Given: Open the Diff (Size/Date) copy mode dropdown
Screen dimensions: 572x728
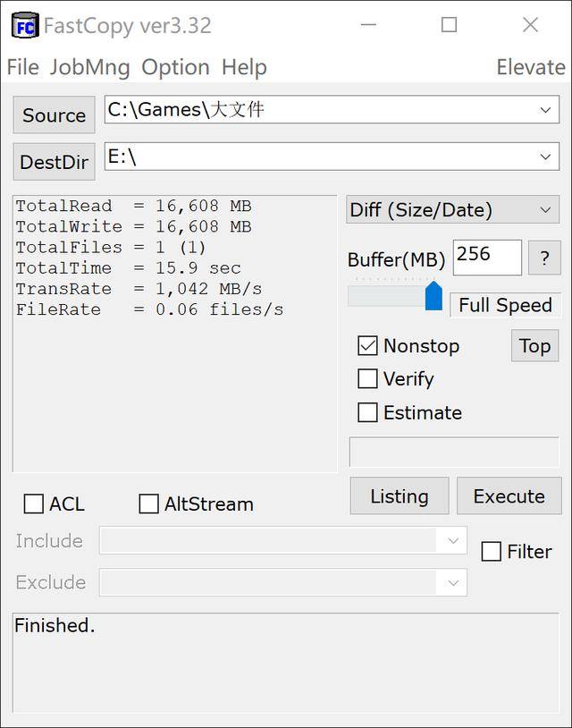Looking at the screenshot, I should [452, 210].
